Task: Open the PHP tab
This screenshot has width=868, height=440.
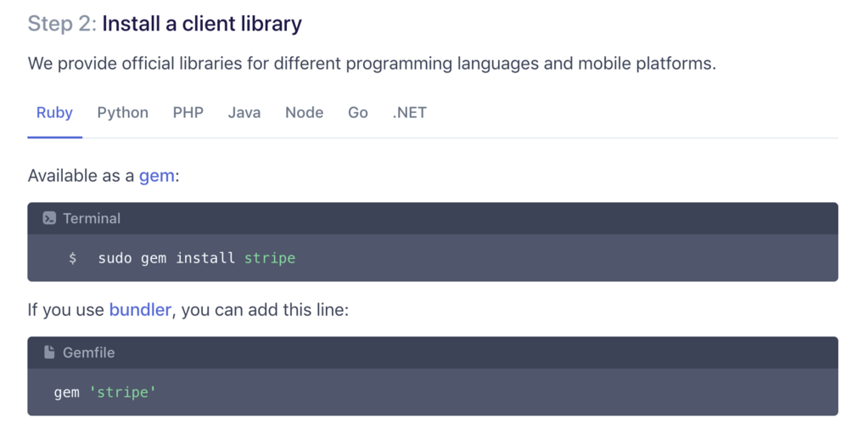Action: coord(188,113)
